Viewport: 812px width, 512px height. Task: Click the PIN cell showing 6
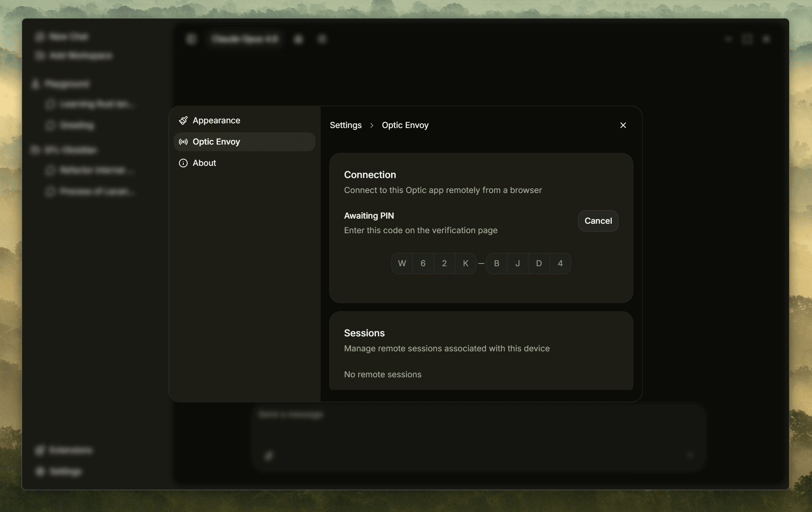(423, 263)
